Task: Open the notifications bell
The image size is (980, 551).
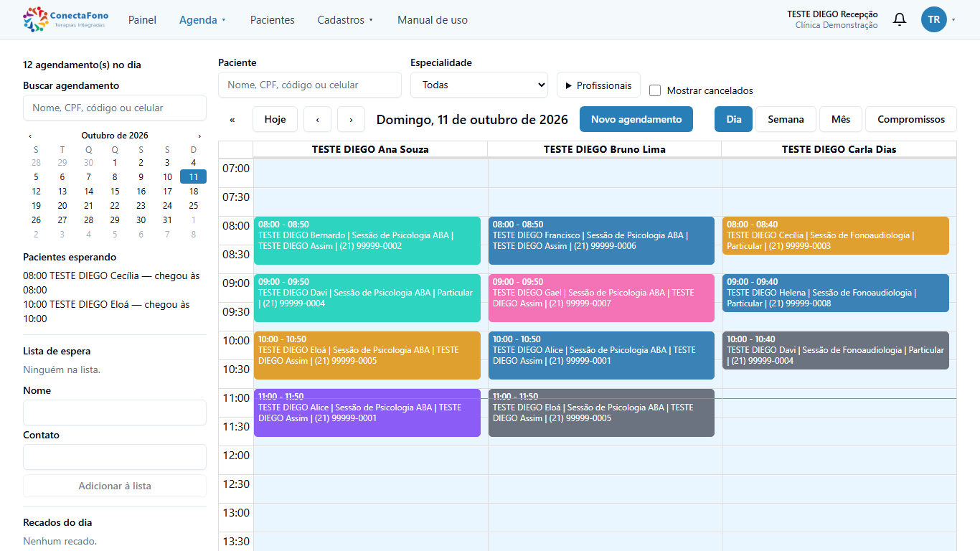Action: pyautogui.click(x=899, y=19)
